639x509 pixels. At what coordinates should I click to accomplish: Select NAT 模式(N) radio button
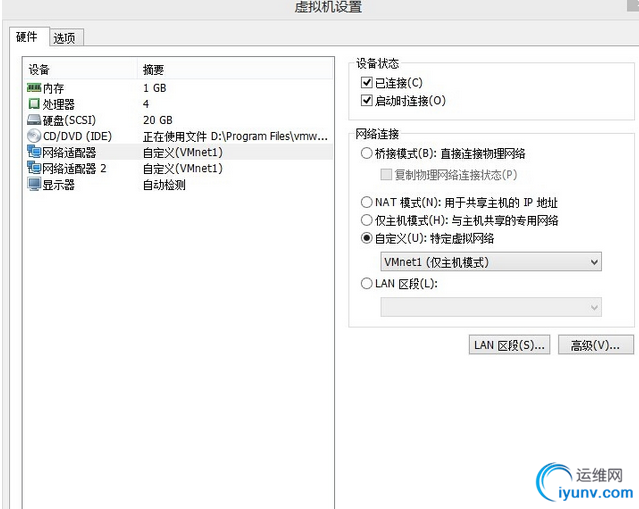point(366,202)
